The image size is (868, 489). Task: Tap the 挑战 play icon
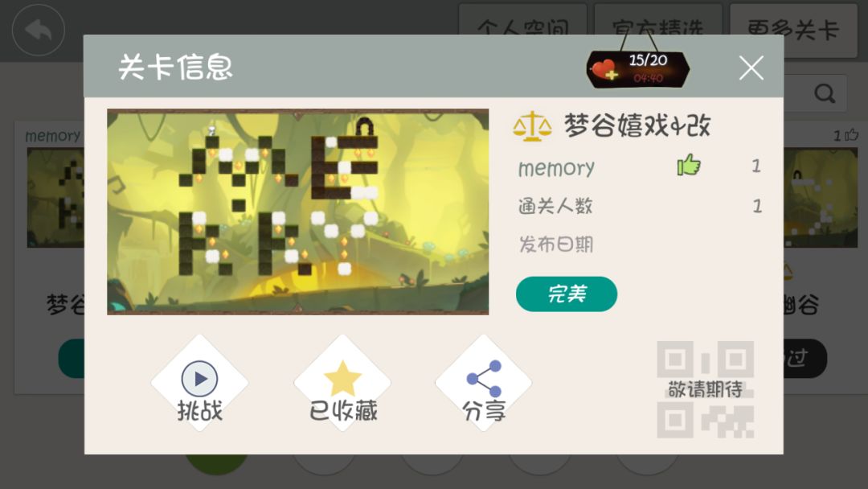(199, 379)
